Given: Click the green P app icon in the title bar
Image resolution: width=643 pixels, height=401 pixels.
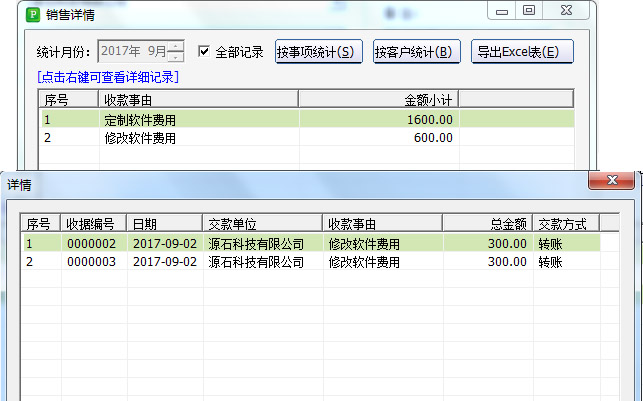Looking at the screenshot, I should (32, 15).
